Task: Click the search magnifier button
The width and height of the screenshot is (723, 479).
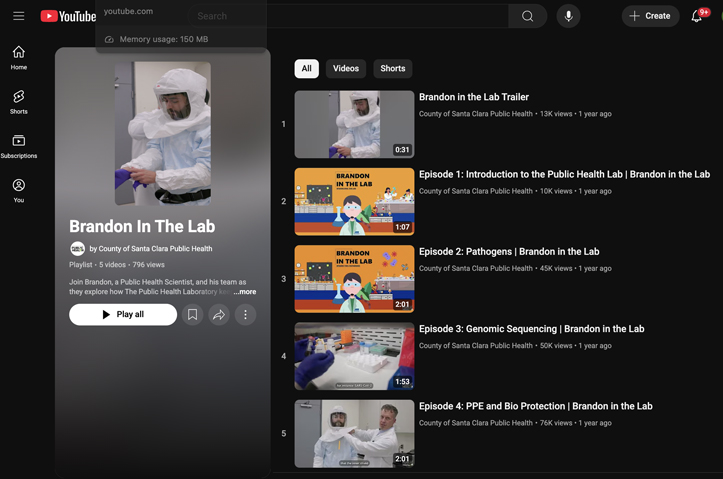Action: click(x=527, y=16)
